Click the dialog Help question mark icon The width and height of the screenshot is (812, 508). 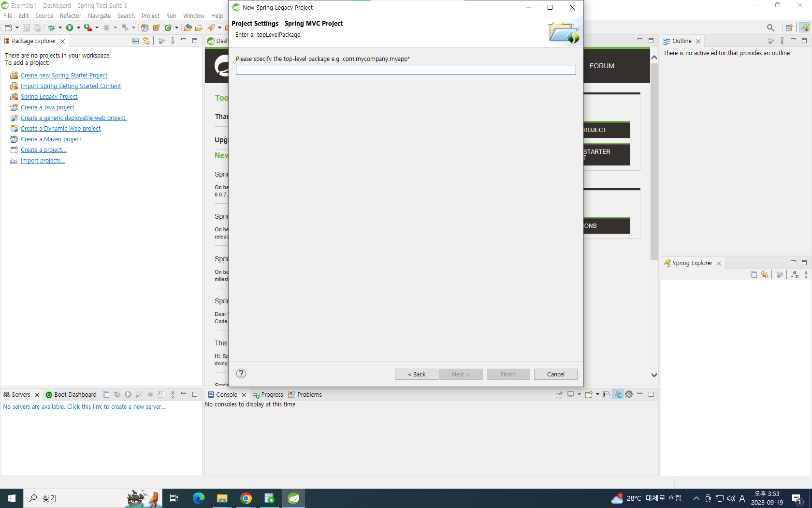241,374
